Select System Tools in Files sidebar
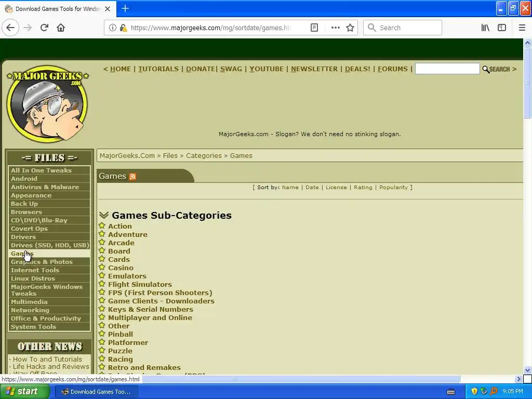The width and height of the screenshot is (532, 399). tap(49, 327)
